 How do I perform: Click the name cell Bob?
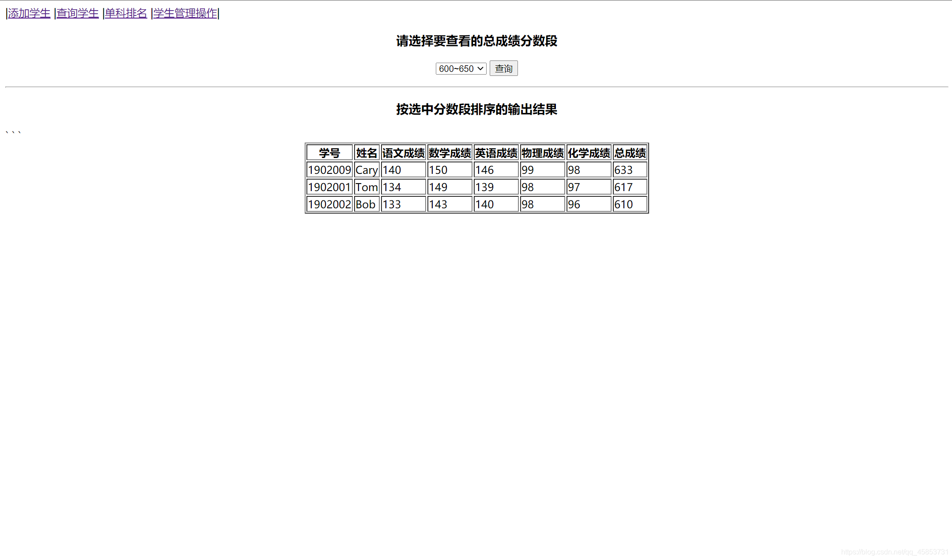tap(366, 204)
